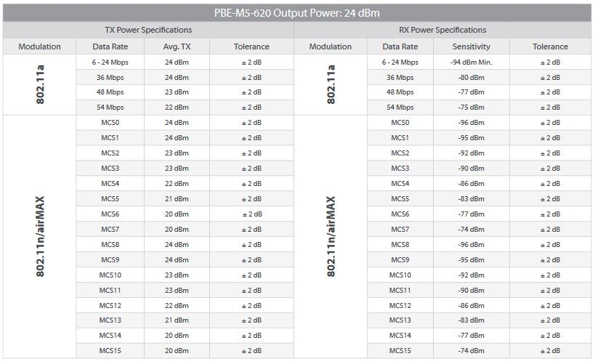Click '± 2 dB' tolerance in TX 36 Mbps row

[x=251, y=77]
